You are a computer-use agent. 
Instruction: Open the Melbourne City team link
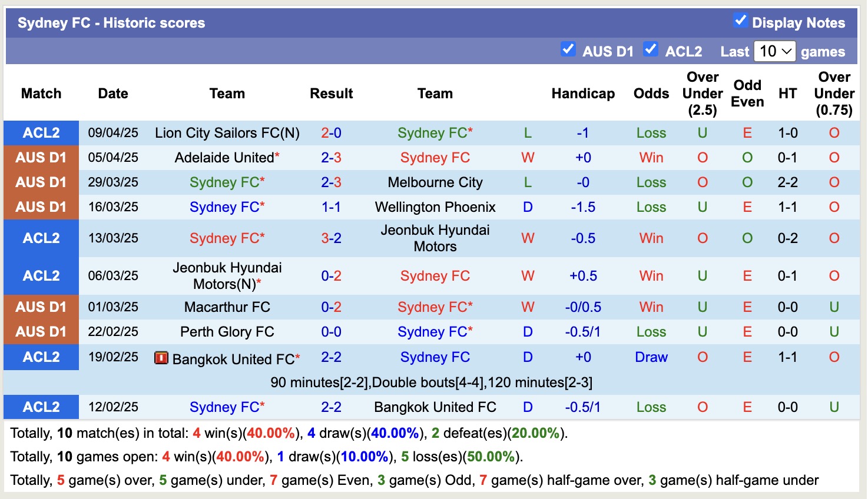pyautogui.click(x=435, y=182)
